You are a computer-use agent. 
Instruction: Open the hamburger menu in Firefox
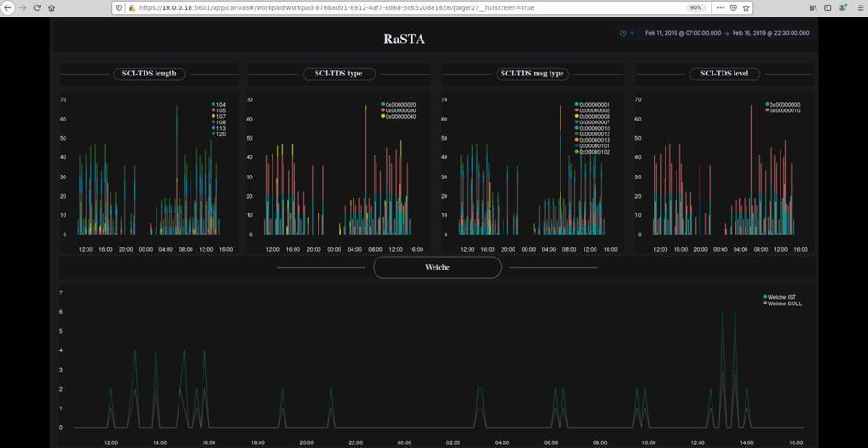(x=858, y=7)
